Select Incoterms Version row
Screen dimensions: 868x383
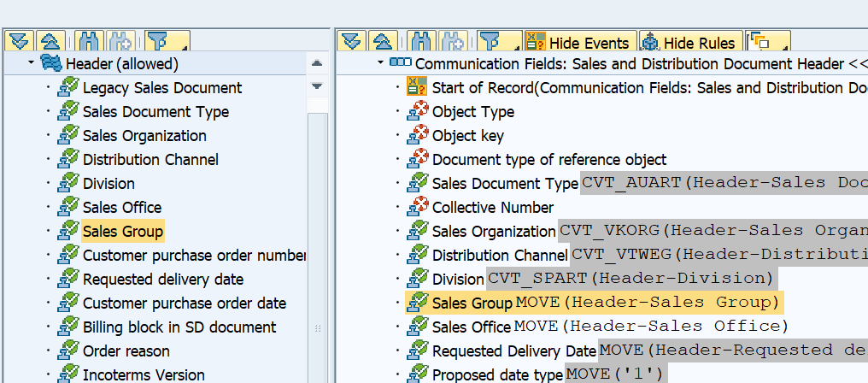click(144, 375)
